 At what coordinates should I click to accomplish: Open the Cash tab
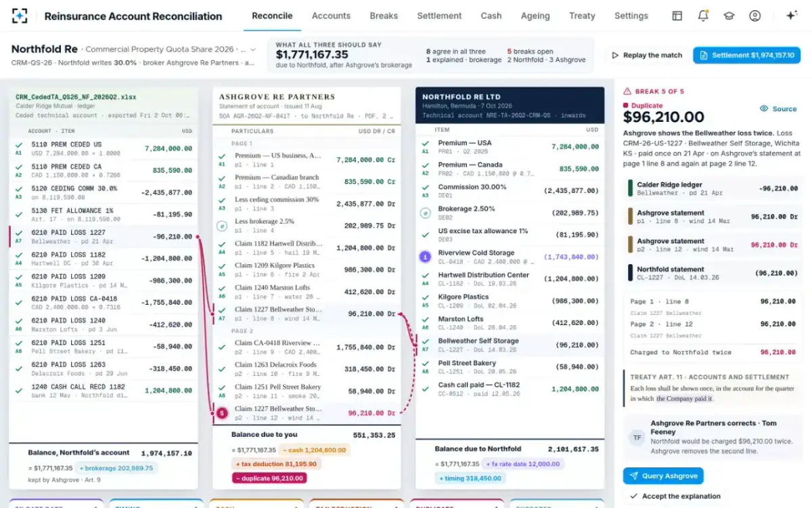[x=491, y=16]
